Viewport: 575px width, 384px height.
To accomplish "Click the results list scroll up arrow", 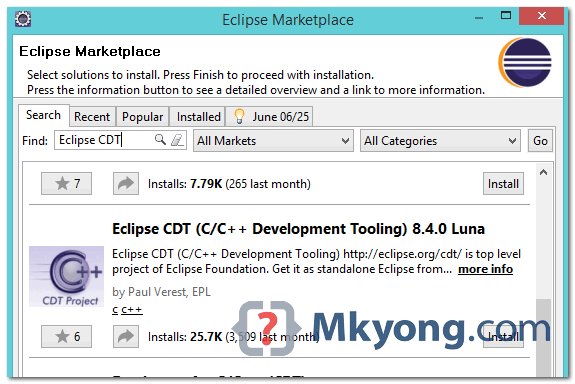I will click(x=543, y=172).
